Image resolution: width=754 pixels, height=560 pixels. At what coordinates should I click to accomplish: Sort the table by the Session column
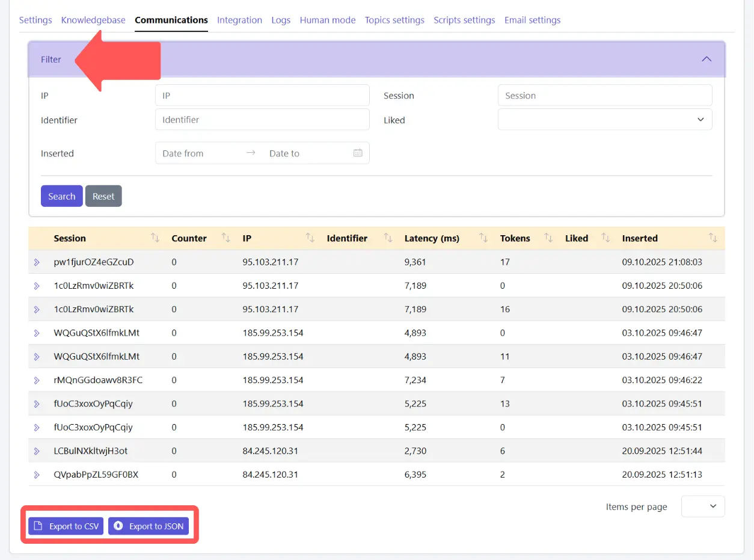click(156, 238)
